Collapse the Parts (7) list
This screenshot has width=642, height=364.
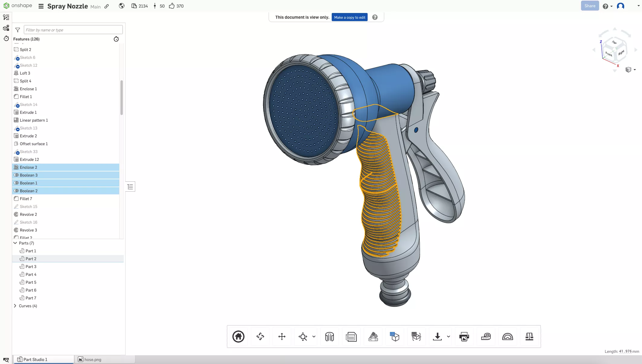tap(15, 243)
